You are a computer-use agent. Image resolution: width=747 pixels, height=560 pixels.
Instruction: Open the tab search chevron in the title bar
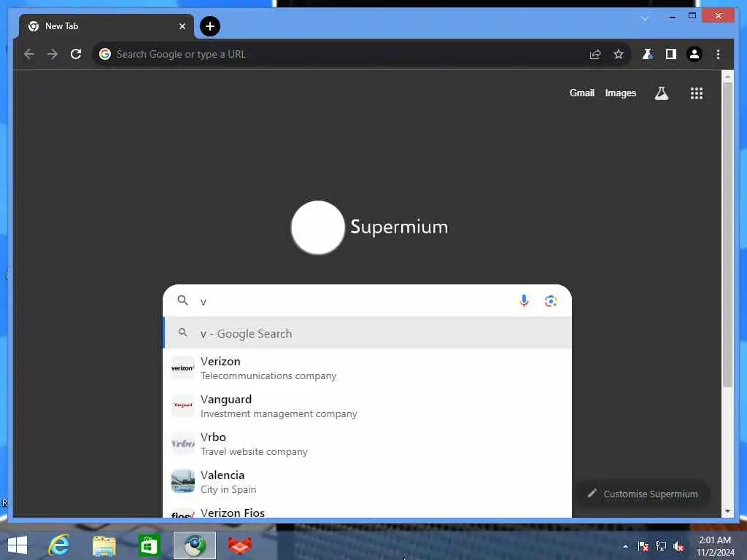tap(645, 18)
